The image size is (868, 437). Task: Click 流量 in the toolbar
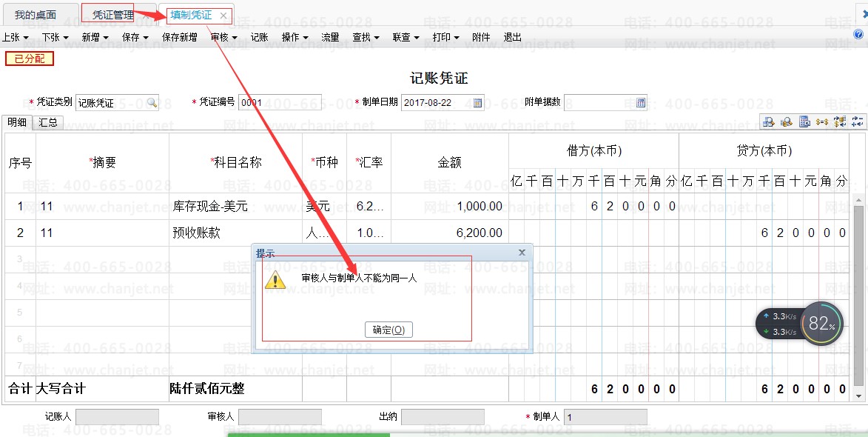(330, 37)
